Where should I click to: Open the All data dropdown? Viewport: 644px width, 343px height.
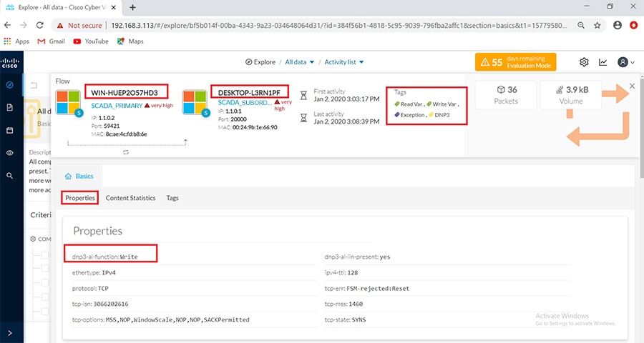point(300,62)
